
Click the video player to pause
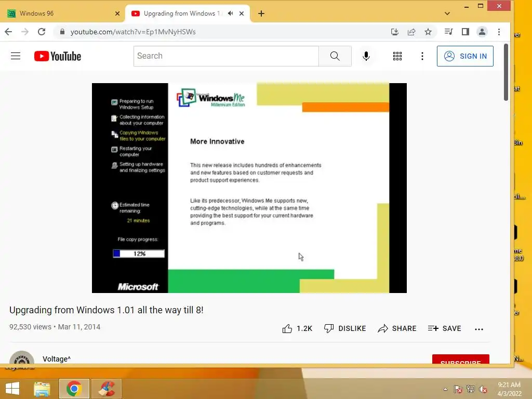pyautogui.click(x=249, y=188)
